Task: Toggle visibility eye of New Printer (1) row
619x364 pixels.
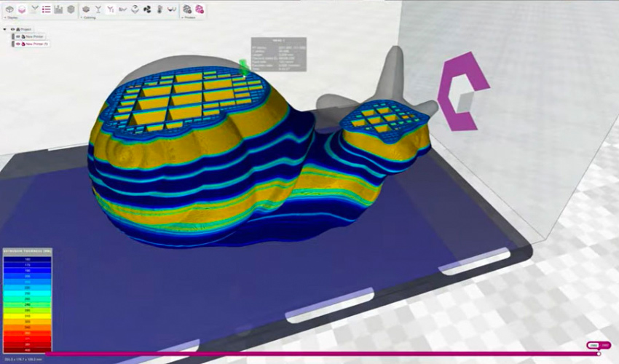Action: point(17,44)
